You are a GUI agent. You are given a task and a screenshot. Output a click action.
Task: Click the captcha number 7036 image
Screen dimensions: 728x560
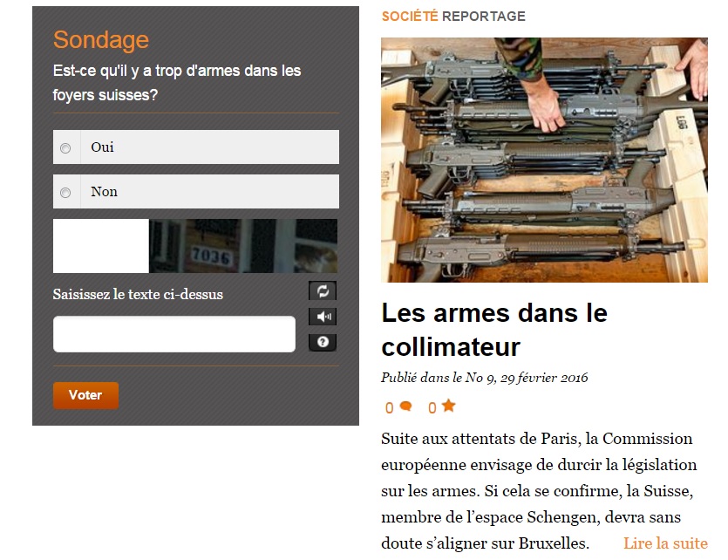(243, 246)
